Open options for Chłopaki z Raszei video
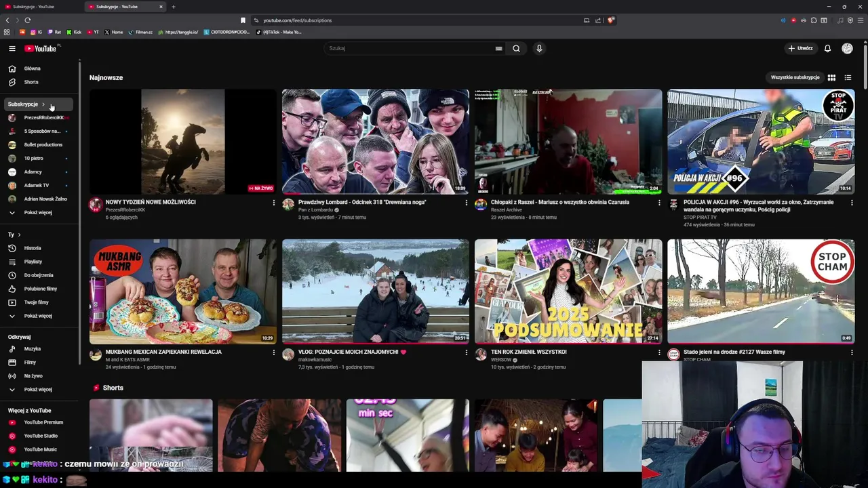The height and width of the screenshot is (488, 868). pyautogui.click(x=658, y=203)
